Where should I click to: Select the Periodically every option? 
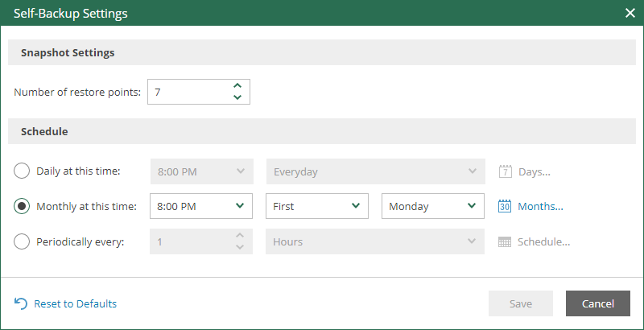click(23, 241)
